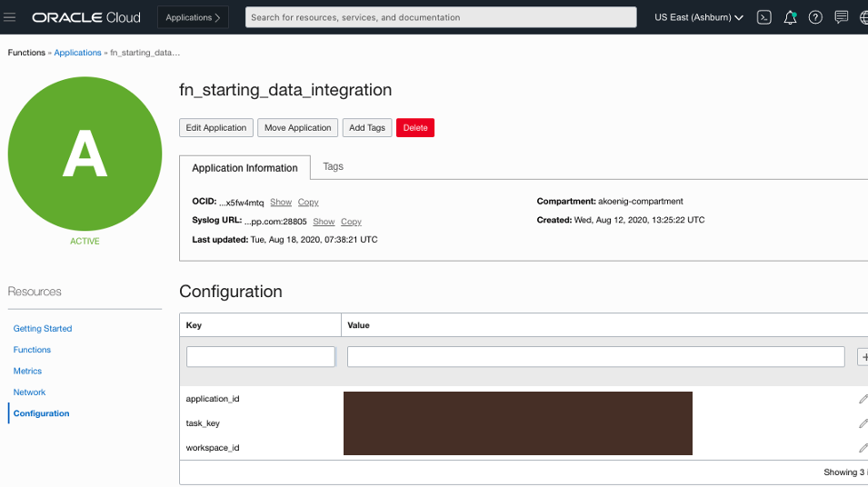Open the hamburger navigation menu

click(x=9, y=17)
